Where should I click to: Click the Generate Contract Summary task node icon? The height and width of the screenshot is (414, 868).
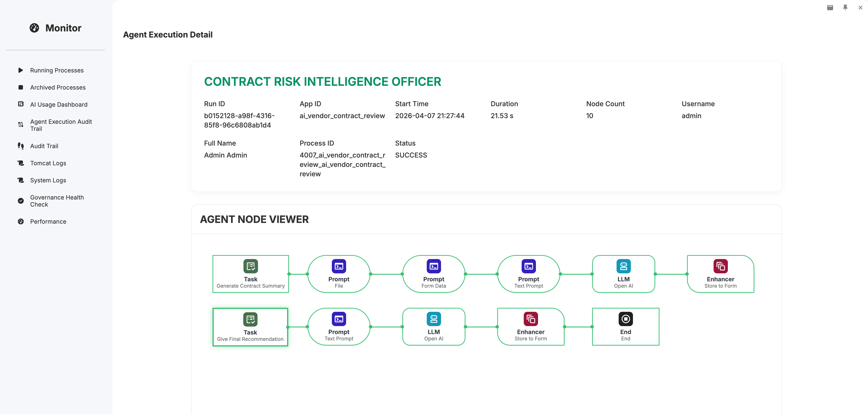pyautogui.click(x=250, y=266)
